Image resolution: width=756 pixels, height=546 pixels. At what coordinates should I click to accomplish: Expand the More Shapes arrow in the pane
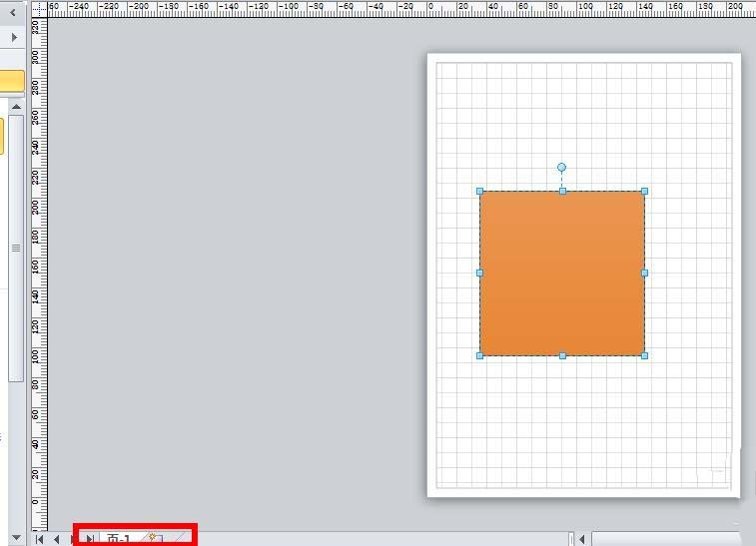coord(13,37)
